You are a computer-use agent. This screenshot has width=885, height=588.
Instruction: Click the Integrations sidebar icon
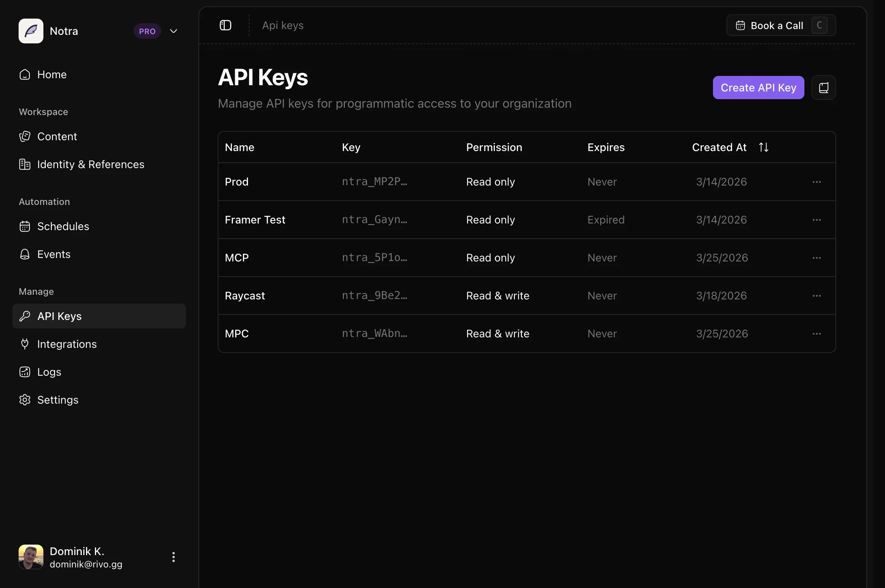click(24, 344)
